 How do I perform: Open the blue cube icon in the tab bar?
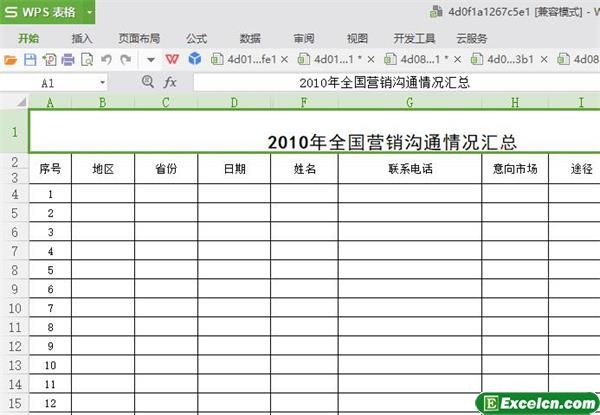click(x=195, y=59)
